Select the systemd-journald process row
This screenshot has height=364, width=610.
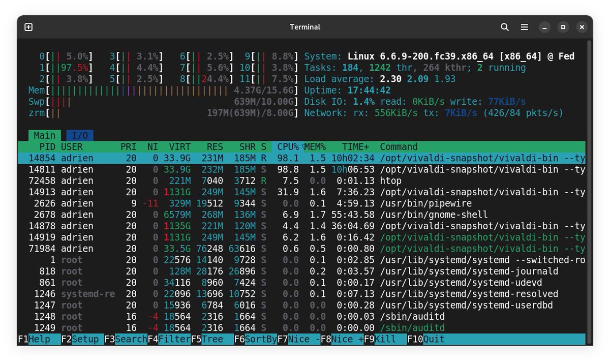301,271
